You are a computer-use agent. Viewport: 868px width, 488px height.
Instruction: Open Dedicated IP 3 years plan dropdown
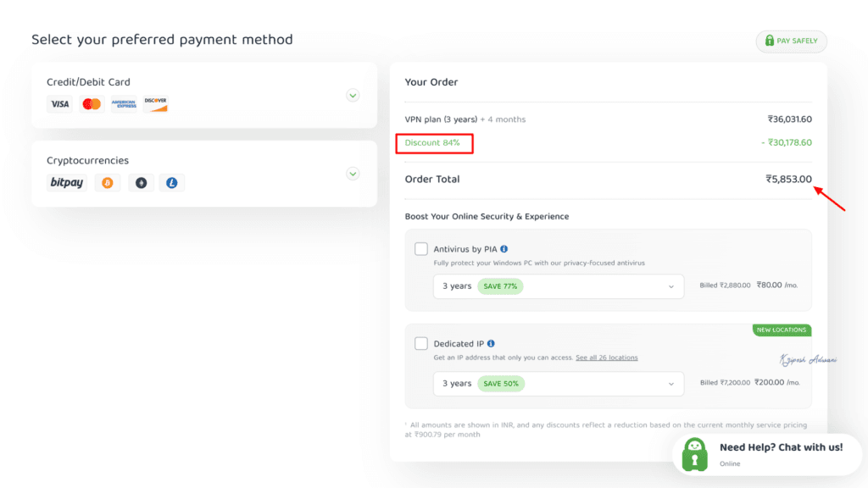pos(559,384)
